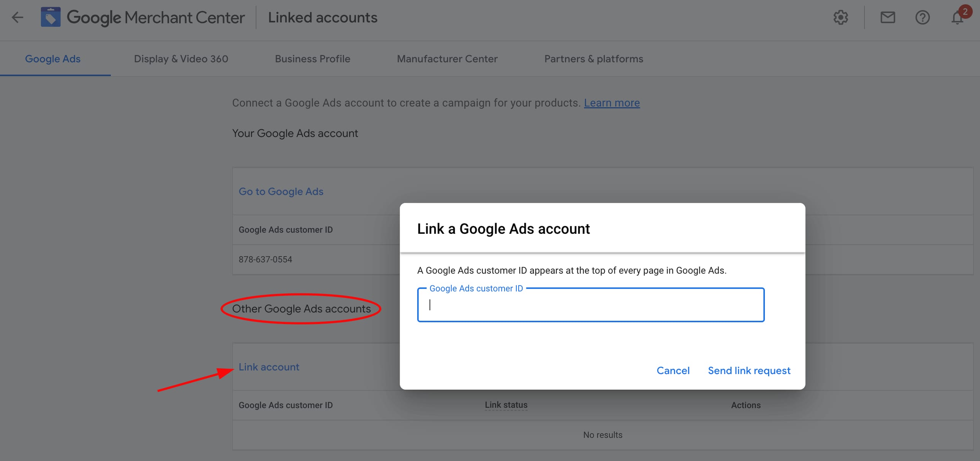
Task: Open the notifications bell with badge
Action: click(957, 17)
